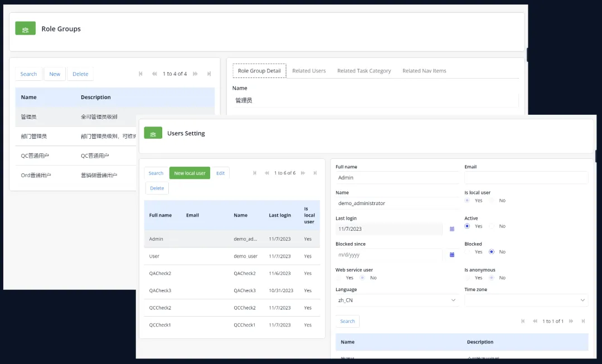Select Yes for Is local user
The height and width of the screenshot is (364, 602).
pyautogui.click(x=467, y=201)
